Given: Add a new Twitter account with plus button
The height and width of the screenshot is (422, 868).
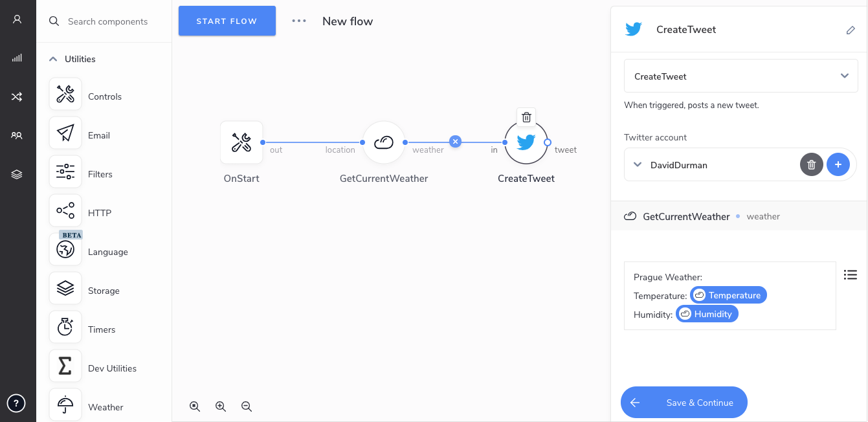Looking at the screenshot, I should 838,164.
